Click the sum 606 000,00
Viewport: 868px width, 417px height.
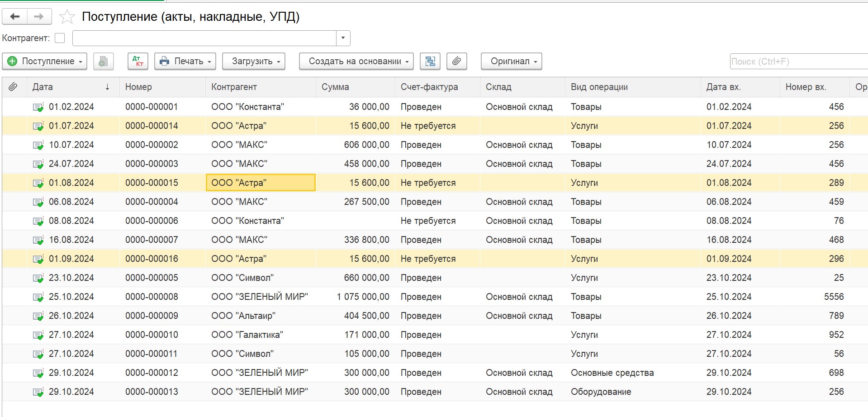[x=367, y=145]
